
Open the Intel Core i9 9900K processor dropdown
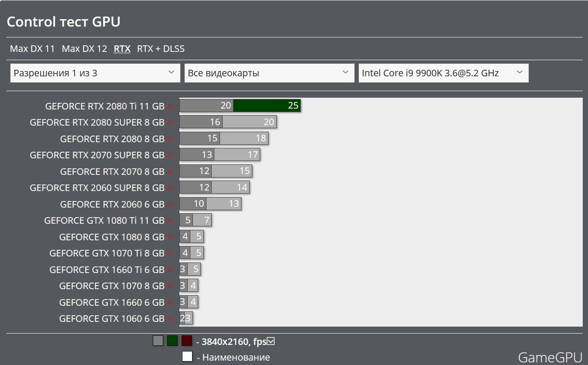(x=443, y=73)
